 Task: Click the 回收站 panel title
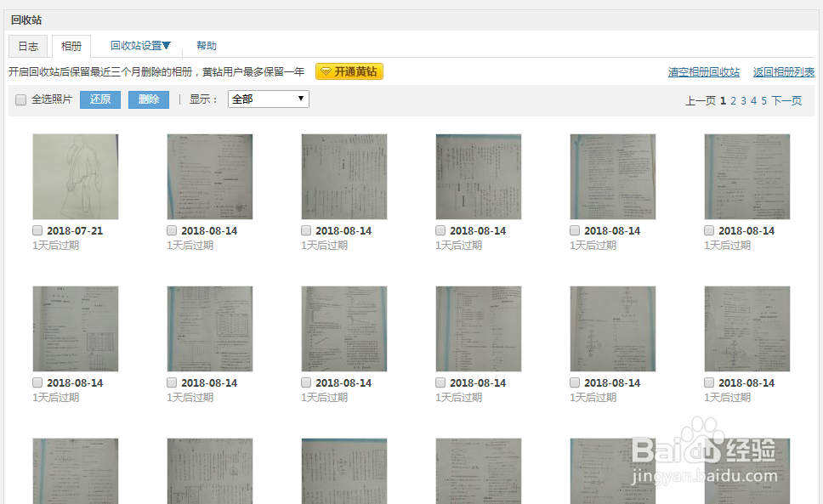click(x=26, y=20)
